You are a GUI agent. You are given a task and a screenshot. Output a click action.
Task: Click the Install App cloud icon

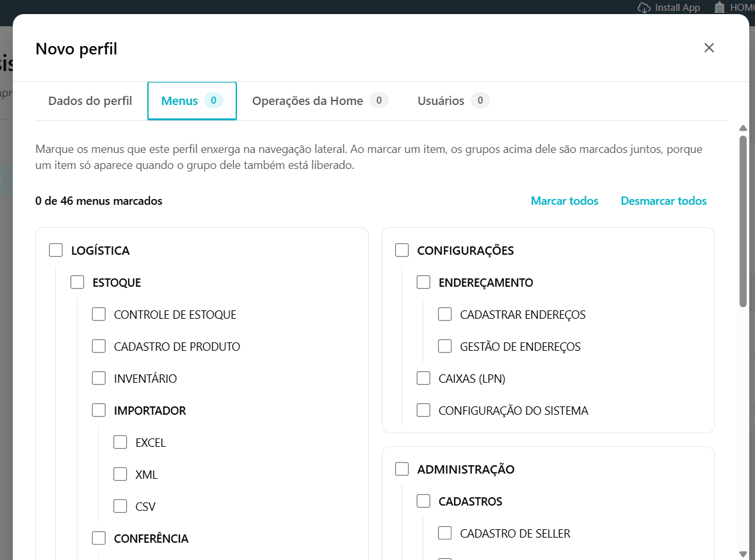[644, 8]
